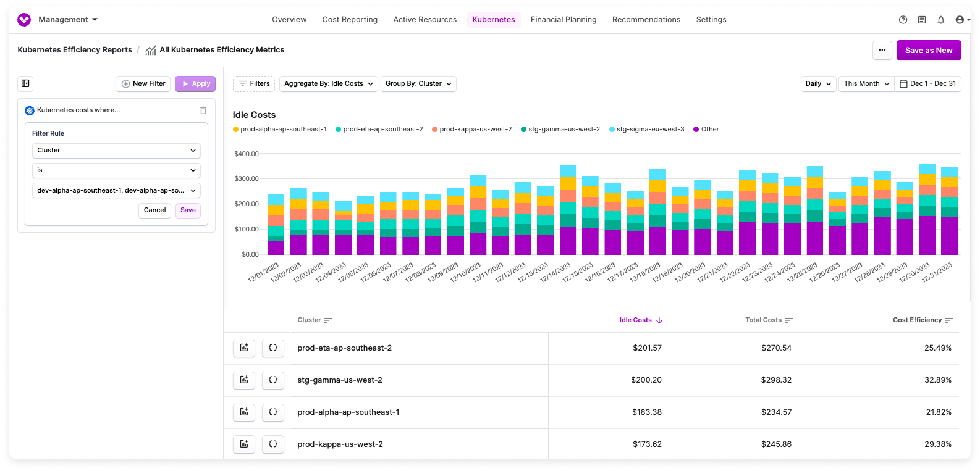Open the Aggregate By: Idle Costs dropdown

point(328,84)
